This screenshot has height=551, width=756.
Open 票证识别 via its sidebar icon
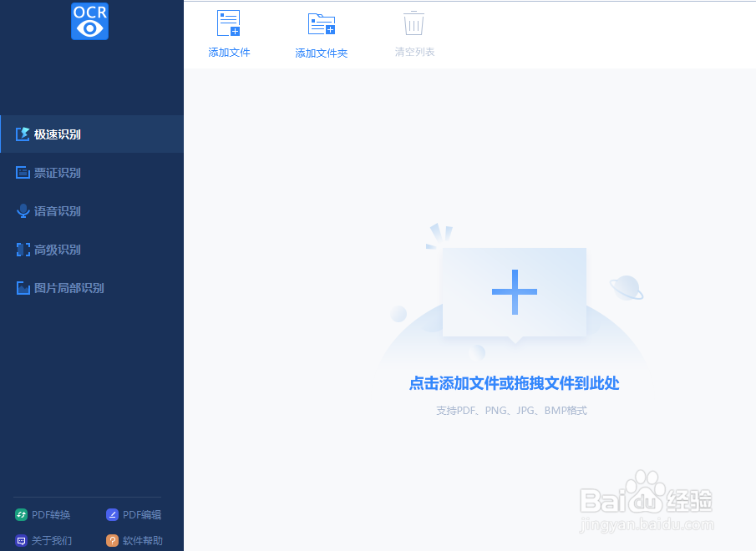(23, 172)
